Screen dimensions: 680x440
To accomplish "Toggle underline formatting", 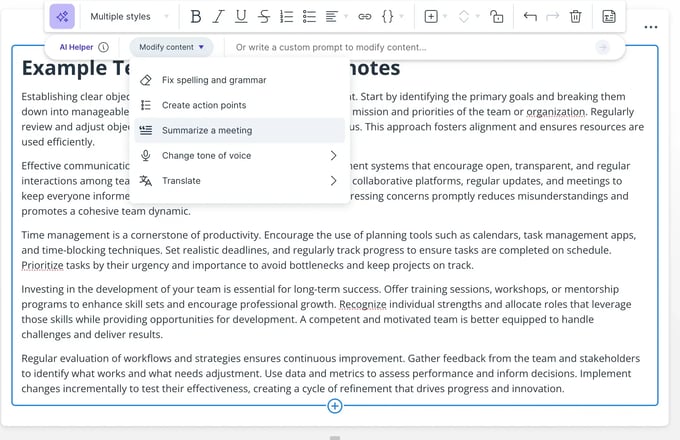I will pos(241,16).
